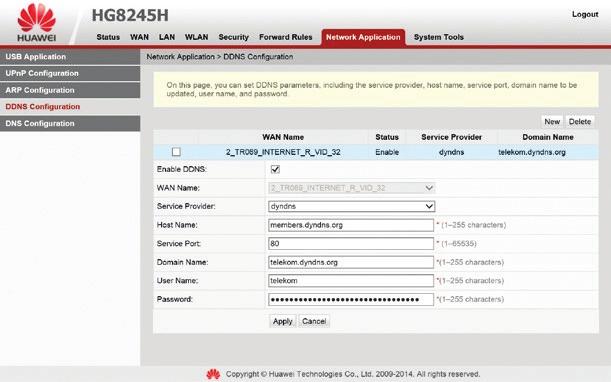Image resolution: width=611 pixels, height=382 pixels.
Task: Click the Apply button
Action: pos(283,321)
